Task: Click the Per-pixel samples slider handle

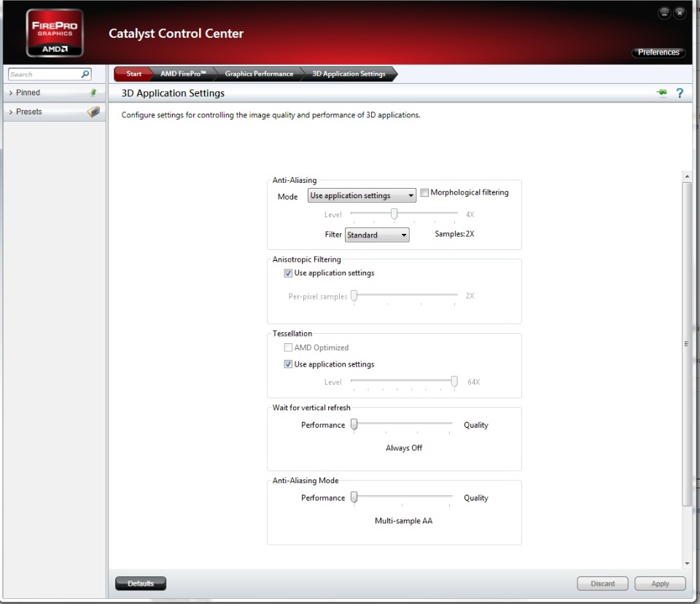Action: pyautogui.click(x=354, y=295)
